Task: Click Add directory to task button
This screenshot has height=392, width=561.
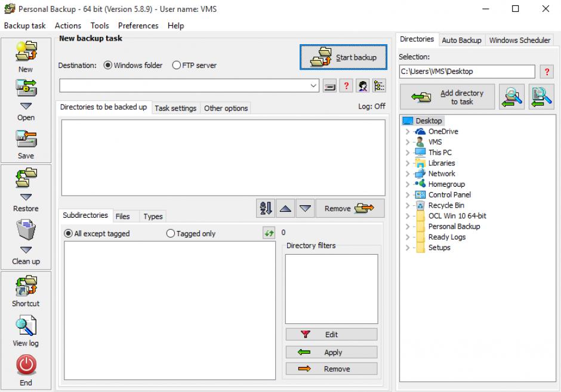Action: pos(447,97)
